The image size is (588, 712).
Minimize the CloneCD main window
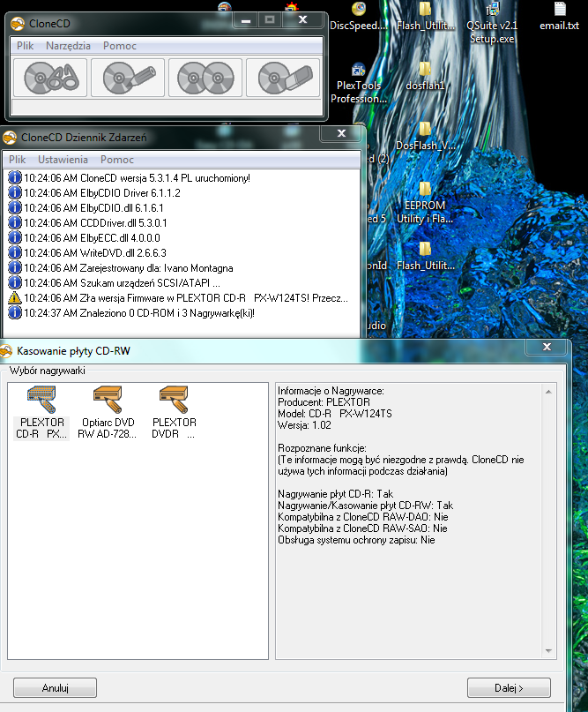tap(246, 20)
